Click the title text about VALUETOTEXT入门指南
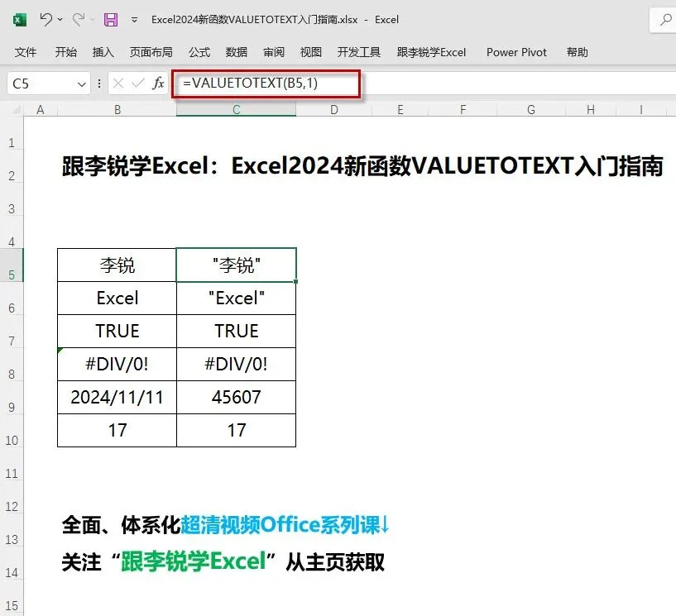 pyautogui.click(x=362, y=166)
